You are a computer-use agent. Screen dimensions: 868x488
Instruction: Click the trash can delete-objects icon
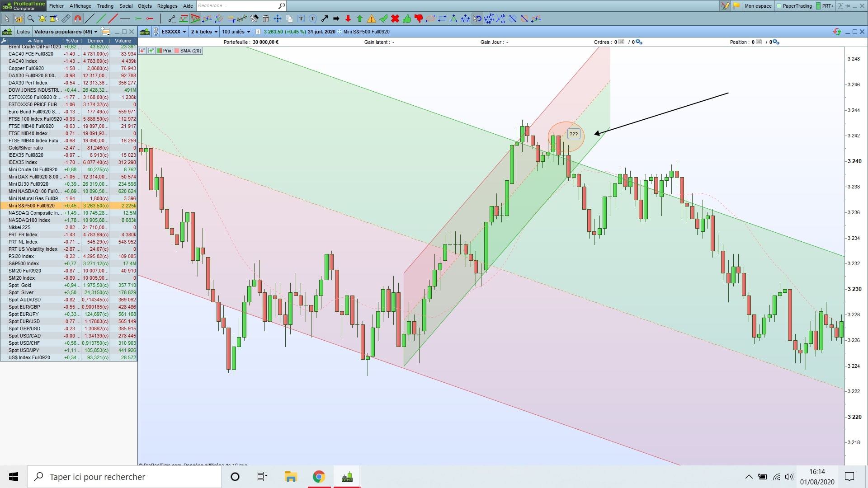click(266, 19)
